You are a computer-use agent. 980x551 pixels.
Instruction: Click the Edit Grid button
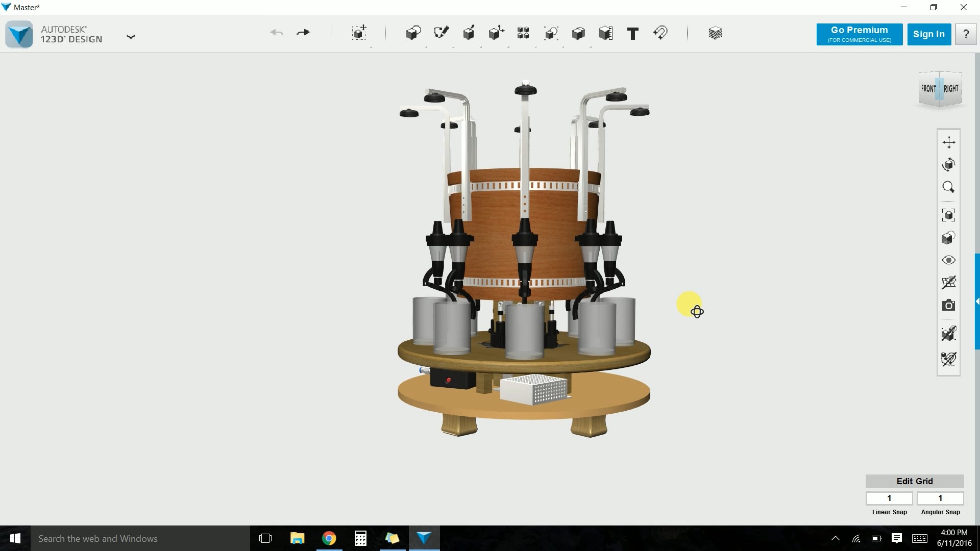point(915,481)
